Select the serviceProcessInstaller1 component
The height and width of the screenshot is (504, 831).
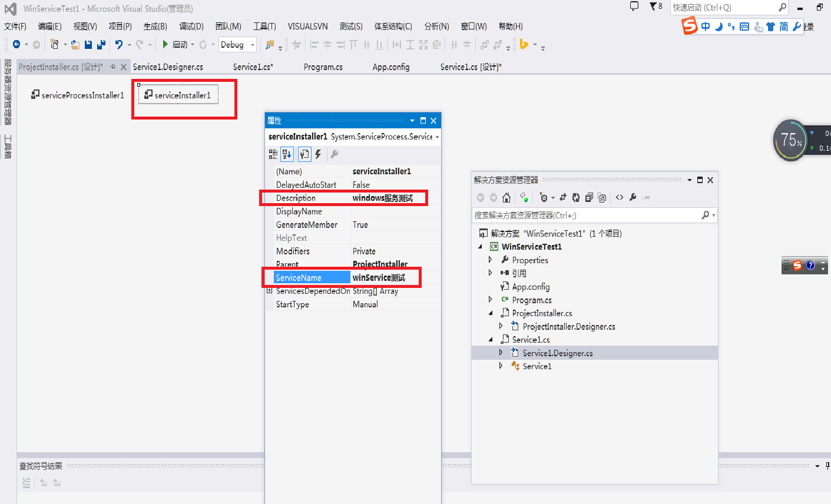78,95
